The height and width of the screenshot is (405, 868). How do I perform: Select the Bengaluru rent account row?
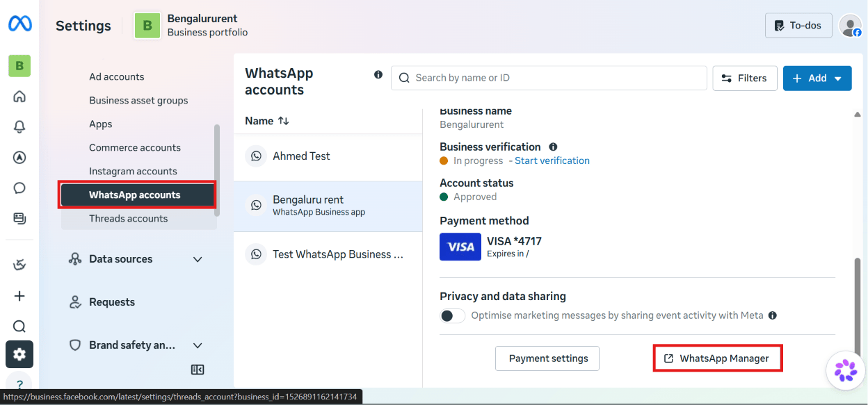pyautogui.click(x=328, y=206)
